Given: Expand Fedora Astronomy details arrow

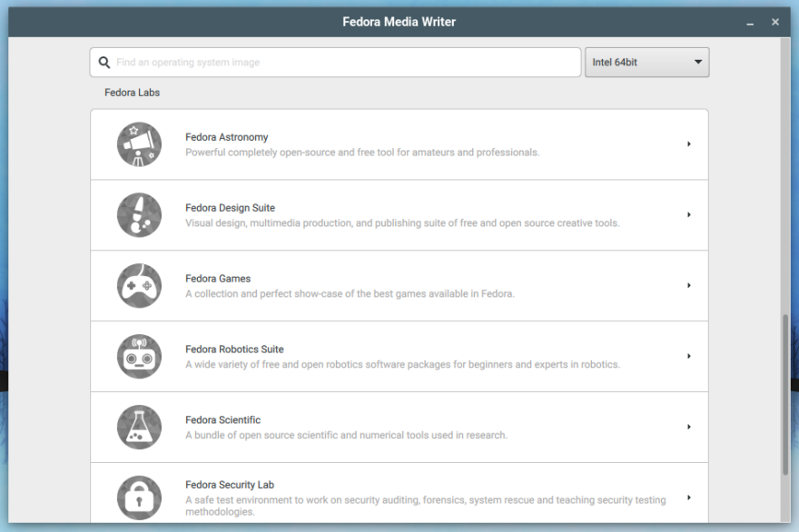Looking at the screenshot, I should (x=689, y=144).
